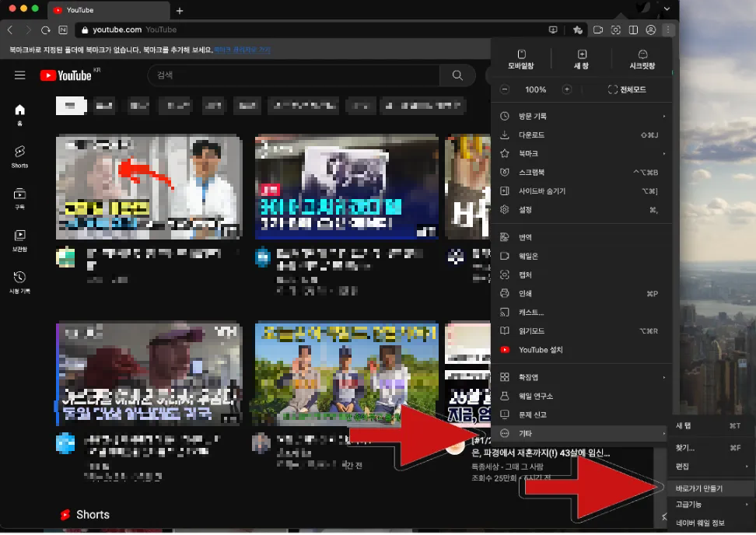
Task: Open black-and-white photo video thumbnail
Action: (347, 187)
